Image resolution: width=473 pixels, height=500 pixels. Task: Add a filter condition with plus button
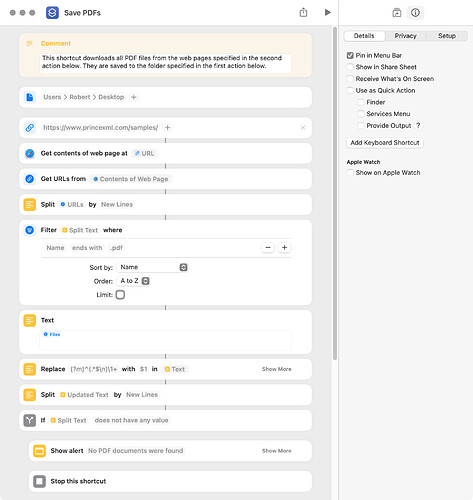[284, 248]
